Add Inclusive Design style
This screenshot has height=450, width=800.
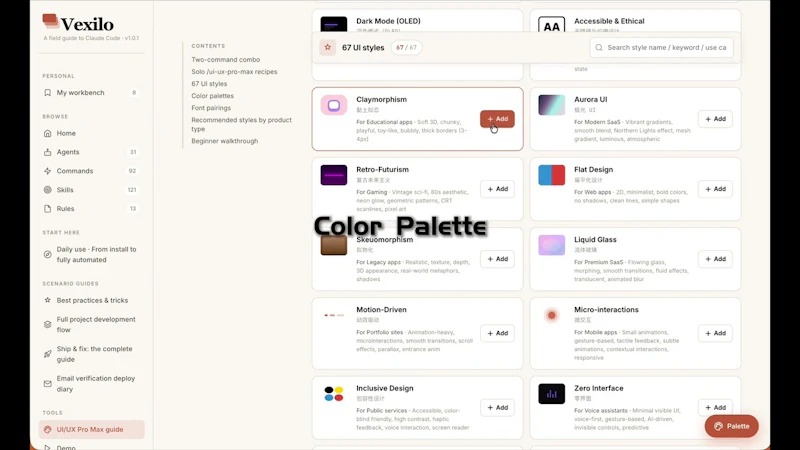(x=497, y=408)
